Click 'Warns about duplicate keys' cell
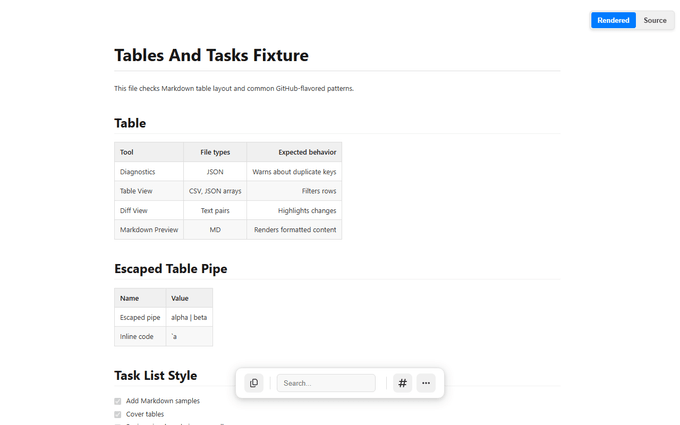 294,172
